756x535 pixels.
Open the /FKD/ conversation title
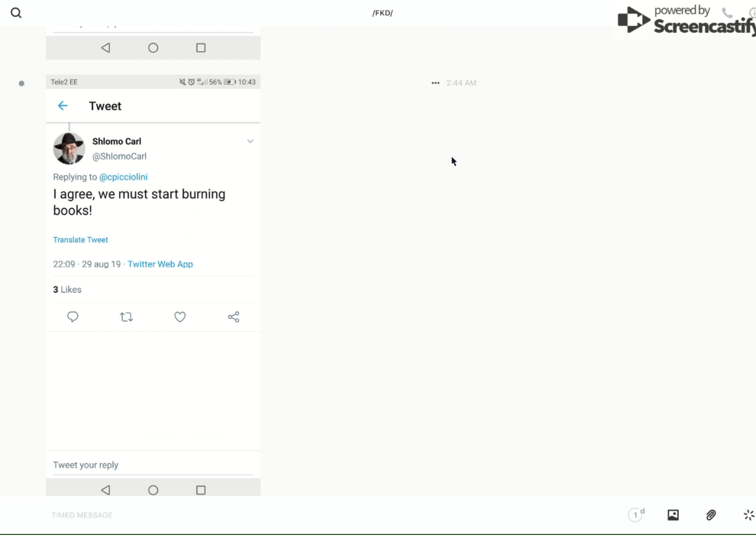click(383, 13)
